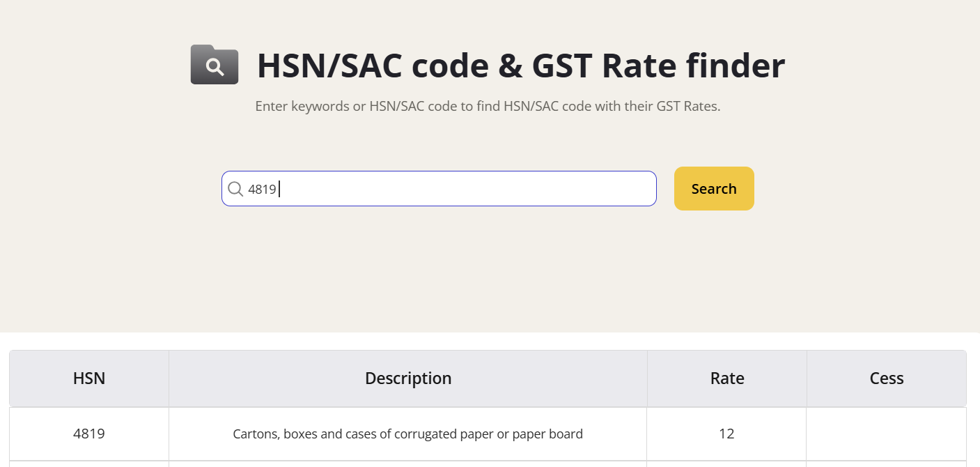Click the words 'GST Rate finder' in title
This screenshot has width=980, height=467.
click(658, 66)
